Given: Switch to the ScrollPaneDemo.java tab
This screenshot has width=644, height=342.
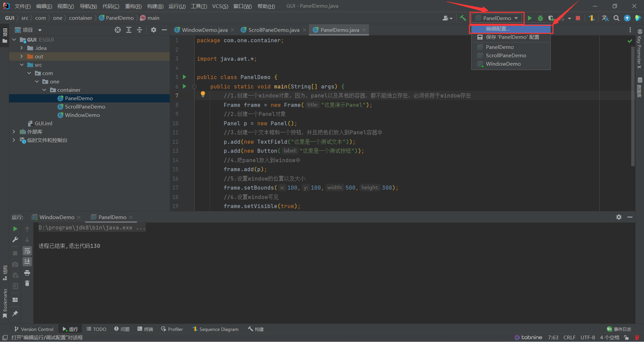Looking at the screenshot, I should point(272,30).
